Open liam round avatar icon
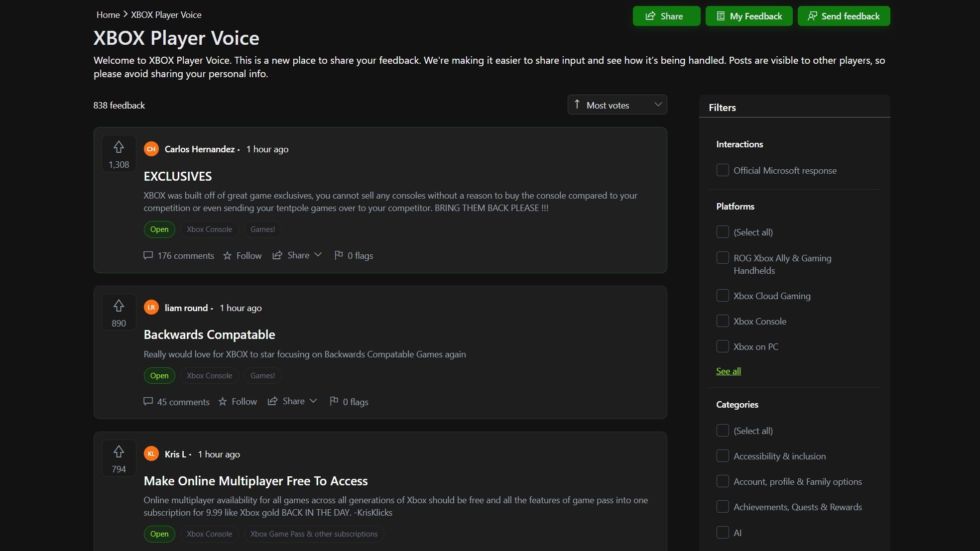 [151, 308]
